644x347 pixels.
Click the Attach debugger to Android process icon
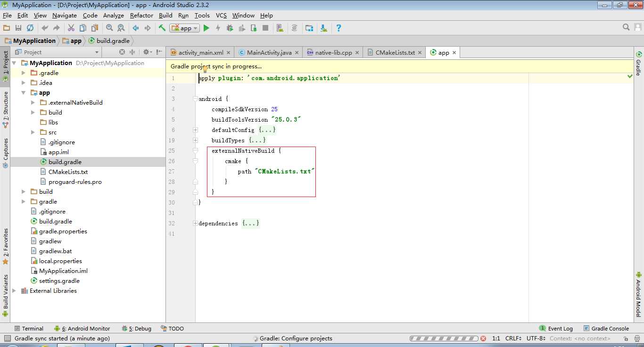[x=254, y=28]
